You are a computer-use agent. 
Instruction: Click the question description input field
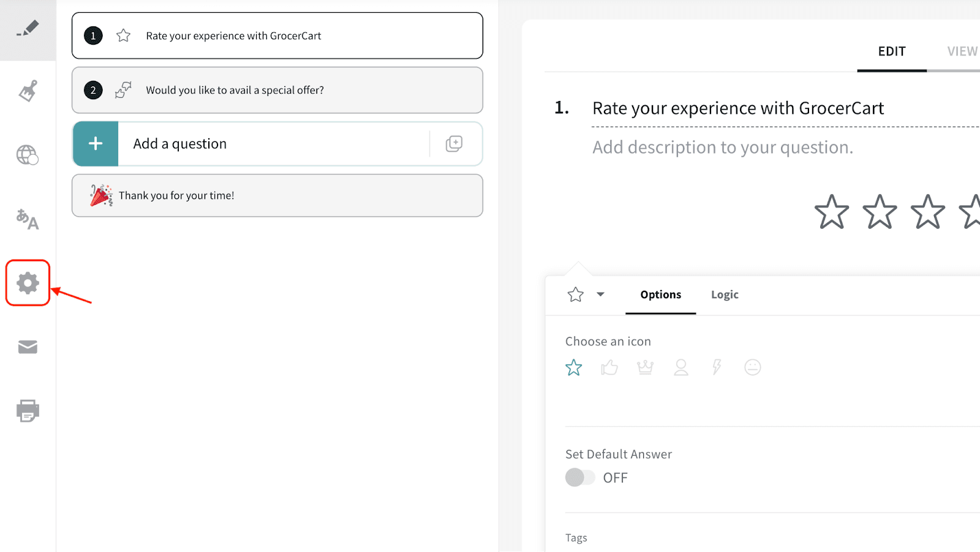(x=723, y=147)
